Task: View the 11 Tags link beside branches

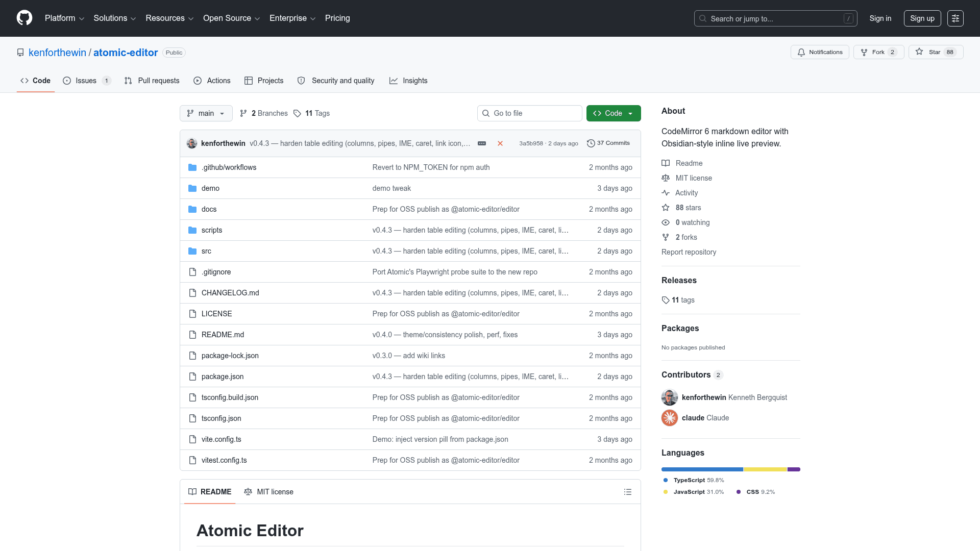Action: click(312, 113)
